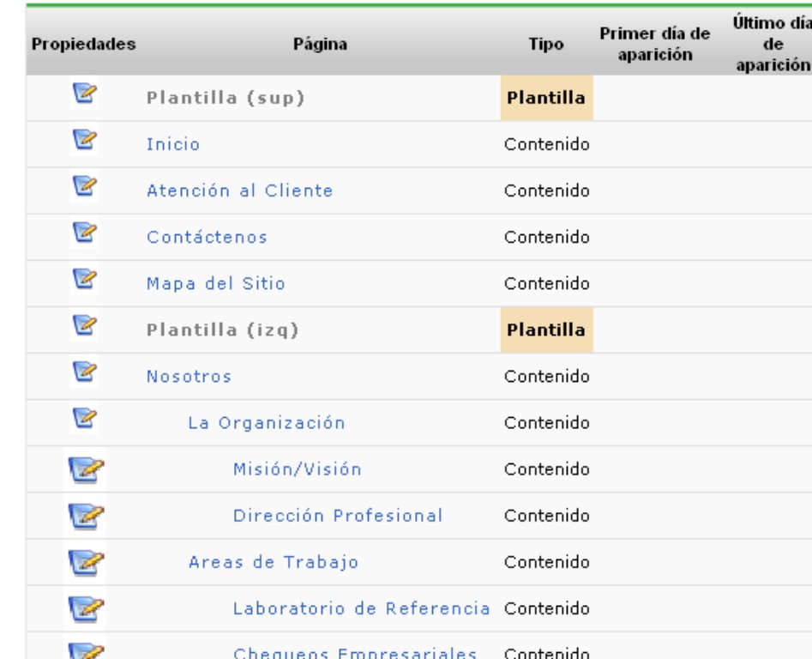The height and width of the screenshot is (659, 812).
Task: Open the Atención al Cliente link
Action: (240, 190)
